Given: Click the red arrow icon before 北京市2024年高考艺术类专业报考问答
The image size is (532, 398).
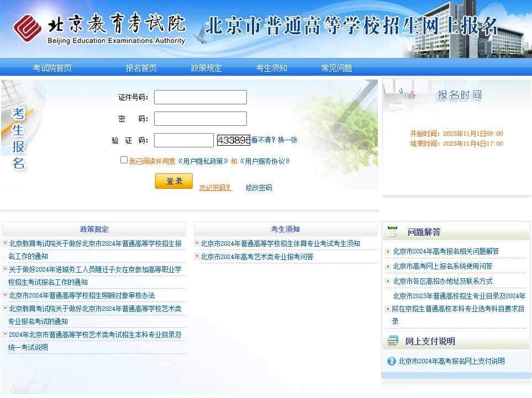Looking at the screenshot, I should click(197, 257).
